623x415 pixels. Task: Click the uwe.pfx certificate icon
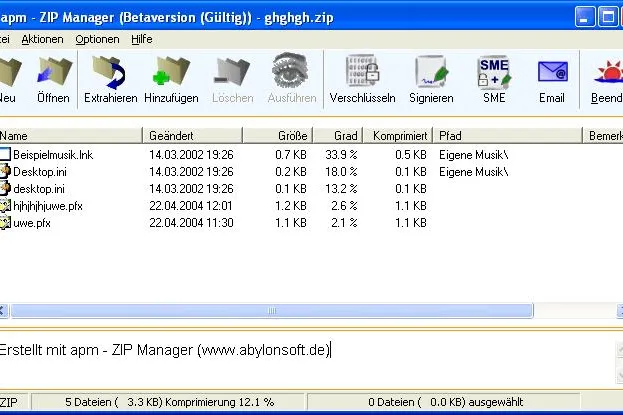click(x=5, y=223)
